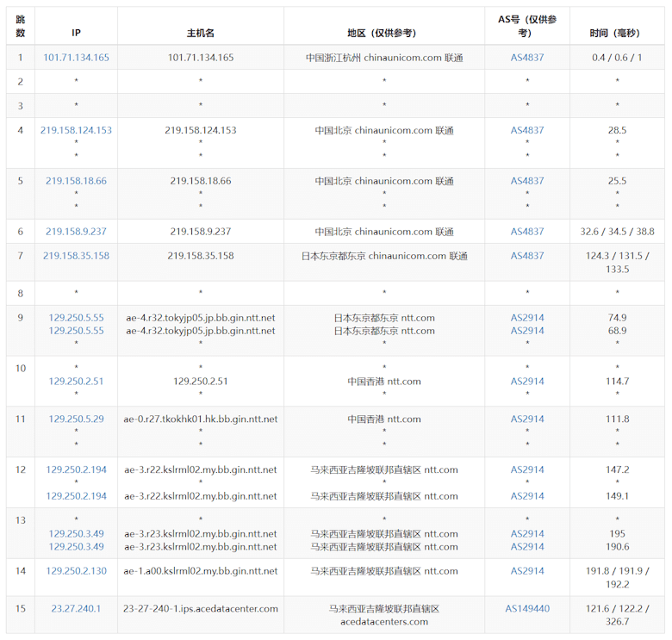Click the final hop IP 23.27.240.1
The image size is (672, 640).
click(76, 609)
